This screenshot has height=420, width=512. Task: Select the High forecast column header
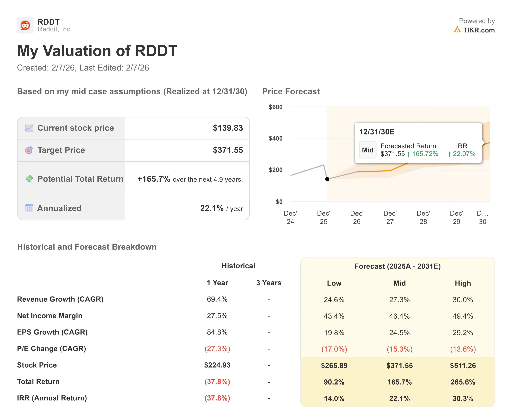point(463,283)
